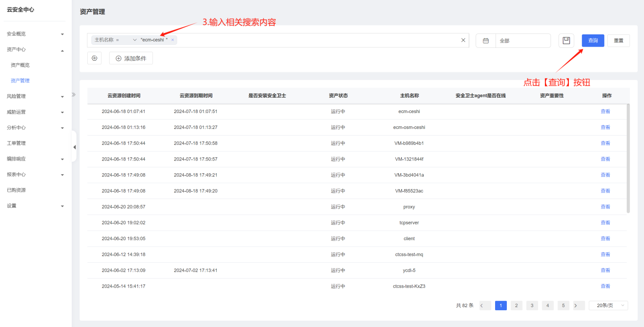
Task: Collapse the 资产中心 sidebar menu
Action: (x=35, y=50)
